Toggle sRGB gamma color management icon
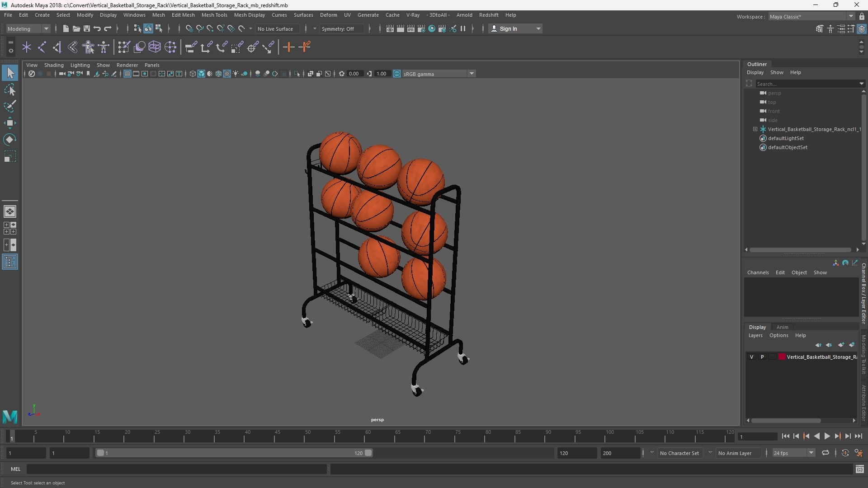Screen dimensions: 868x488 [396, 74]
